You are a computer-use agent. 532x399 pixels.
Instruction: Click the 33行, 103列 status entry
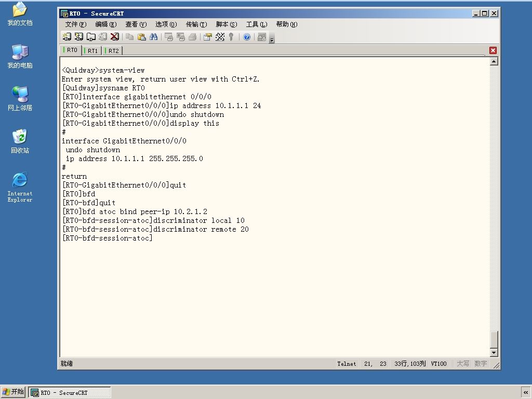pos(410,364)
